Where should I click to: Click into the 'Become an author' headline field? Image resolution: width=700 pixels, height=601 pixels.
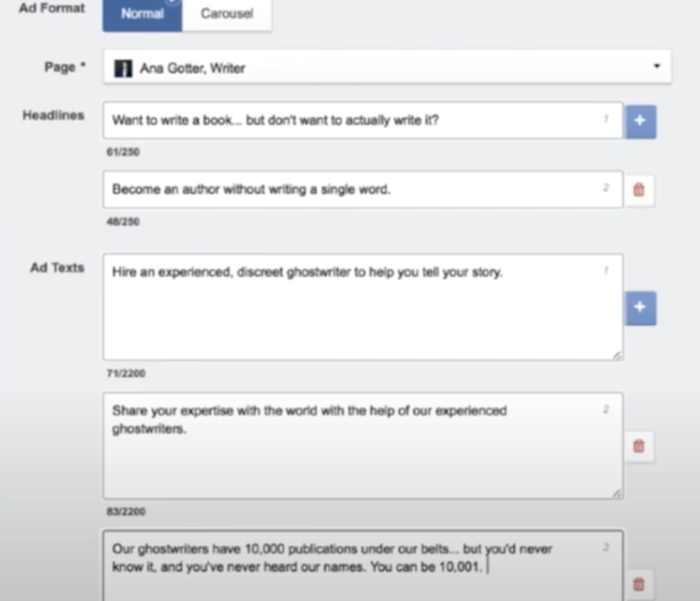tap(363, 189)
